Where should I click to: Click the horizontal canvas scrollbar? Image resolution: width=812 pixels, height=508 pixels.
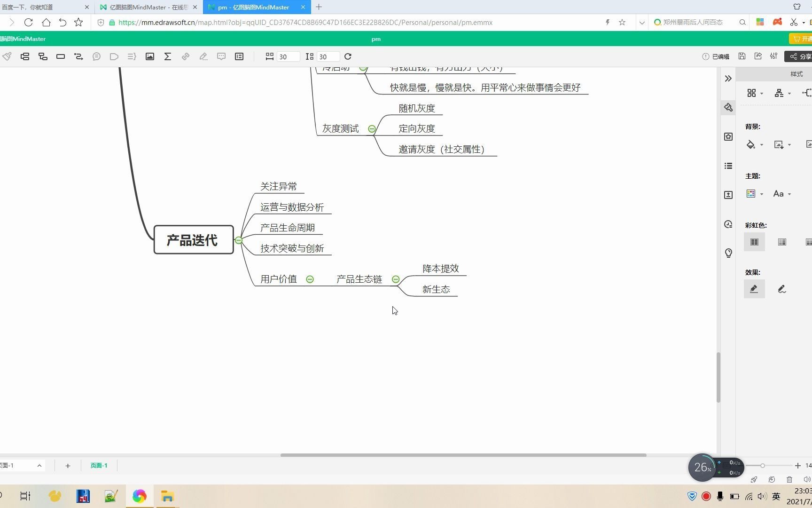(463, 455)
